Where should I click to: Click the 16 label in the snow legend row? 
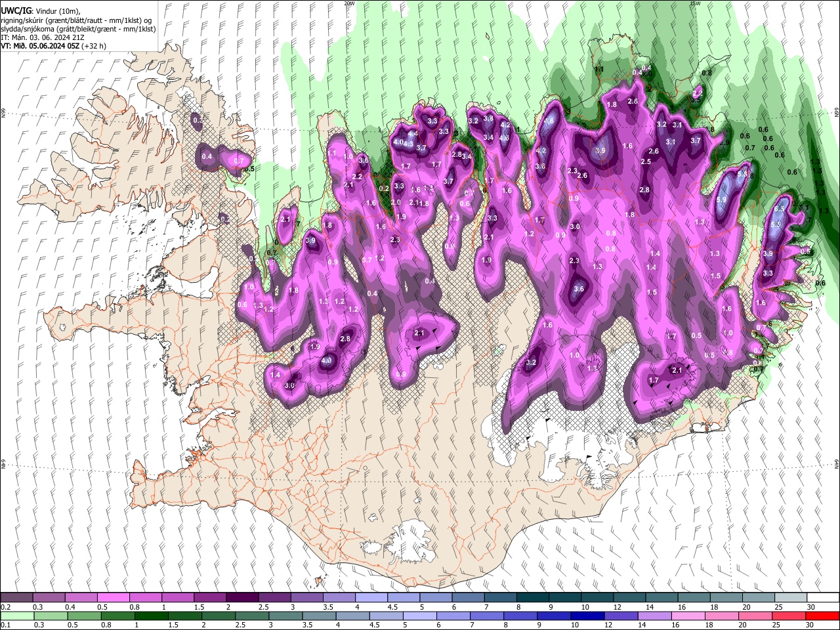point(682,607)
